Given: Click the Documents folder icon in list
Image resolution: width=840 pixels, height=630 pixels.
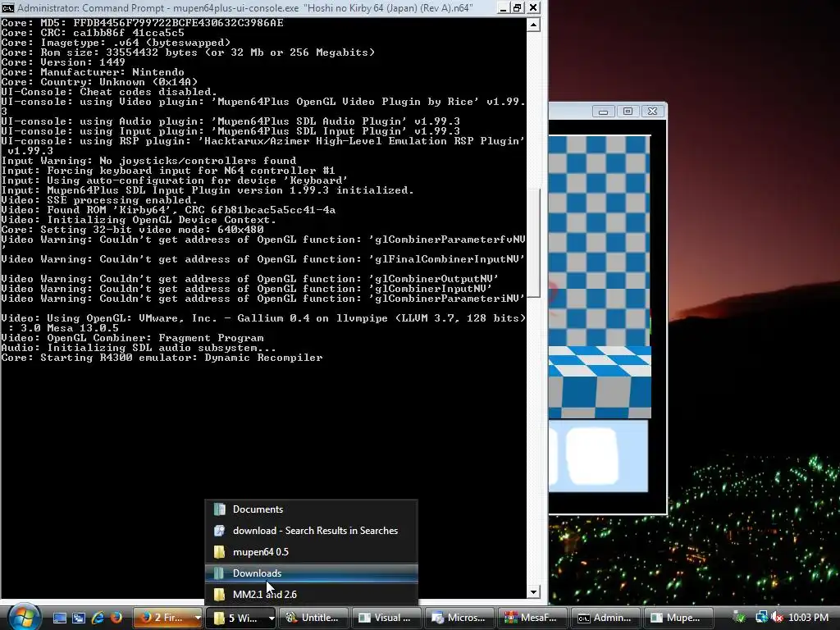Looking at the screenshot, I should [219, 509].
